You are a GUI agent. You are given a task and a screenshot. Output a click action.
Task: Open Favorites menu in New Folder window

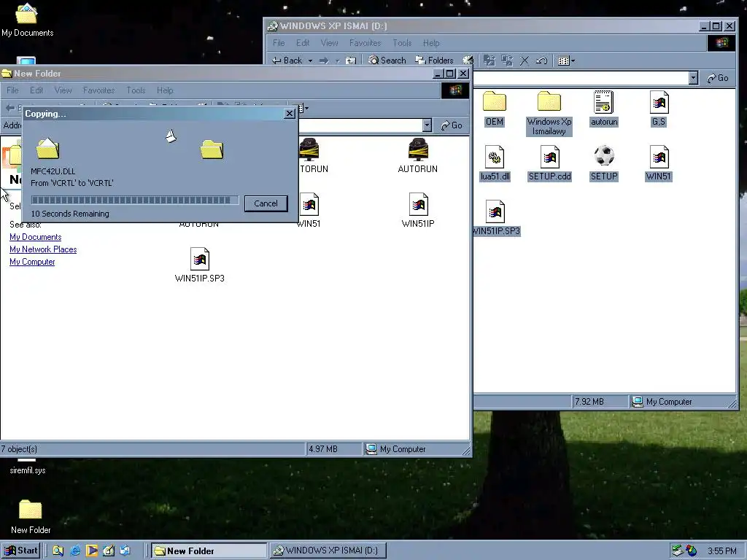coord(98,90)
